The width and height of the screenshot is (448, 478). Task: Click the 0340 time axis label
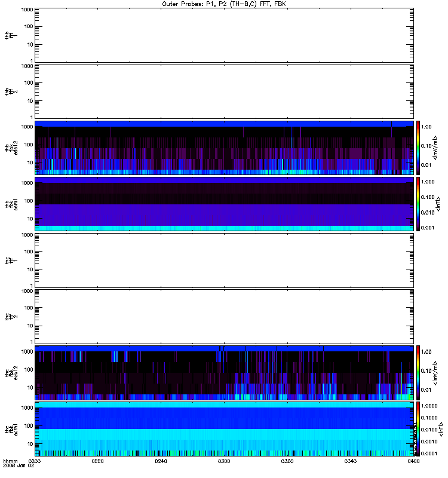351,461
